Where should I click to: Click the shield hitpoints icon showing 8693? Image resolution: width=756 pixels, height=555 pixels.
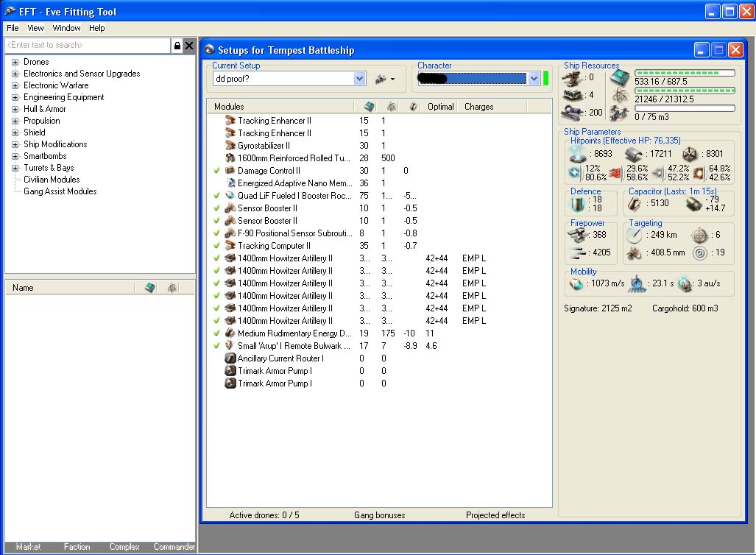578,155
